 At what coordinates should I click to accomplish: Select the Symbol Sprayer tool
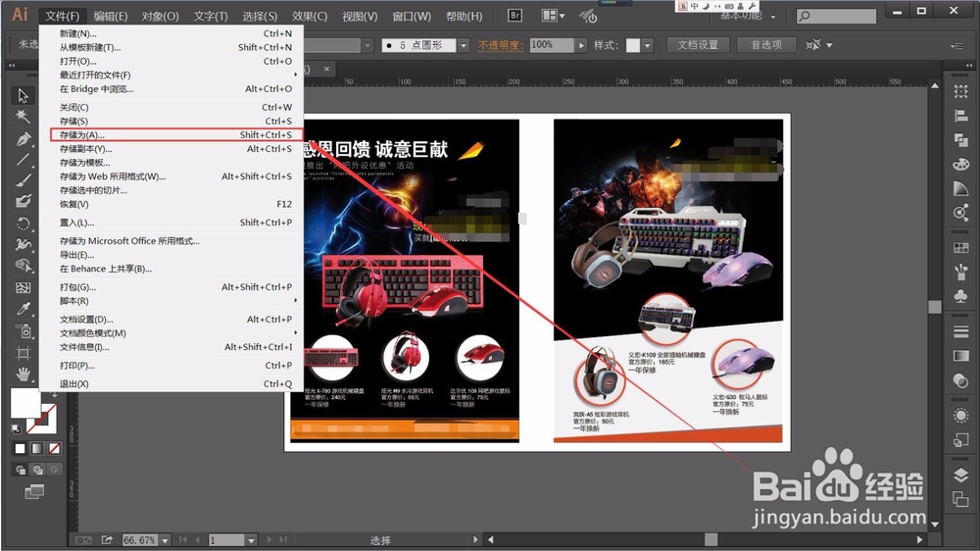point(23,330)
